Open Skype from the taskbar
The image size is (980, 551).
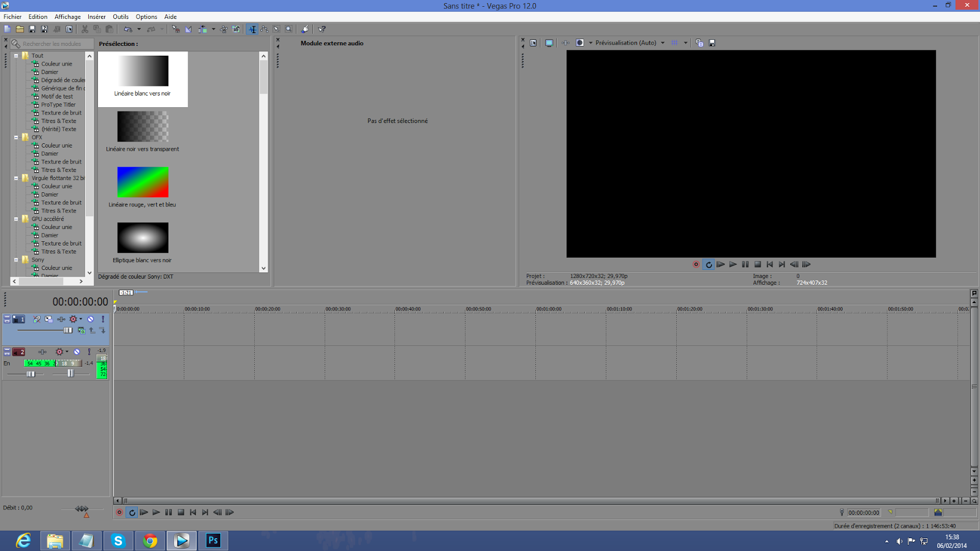tap(118, 541)
